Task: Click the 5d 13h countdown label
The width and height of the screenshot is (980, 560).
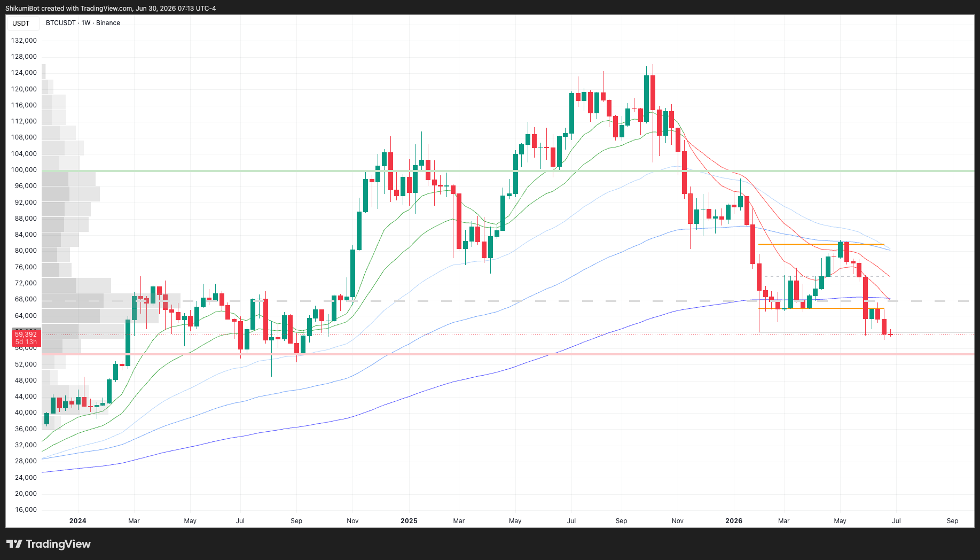Action: [x=26, y=342]
